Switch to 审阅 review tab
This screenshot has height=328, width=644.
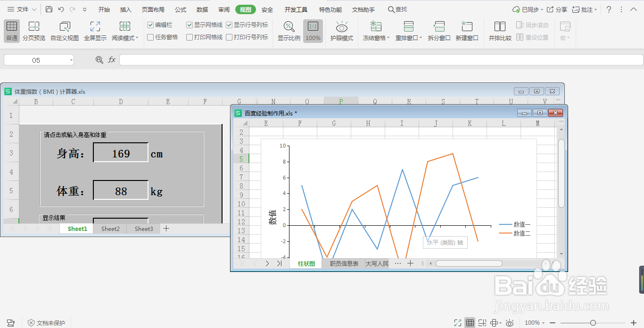[x=224, y=9]
